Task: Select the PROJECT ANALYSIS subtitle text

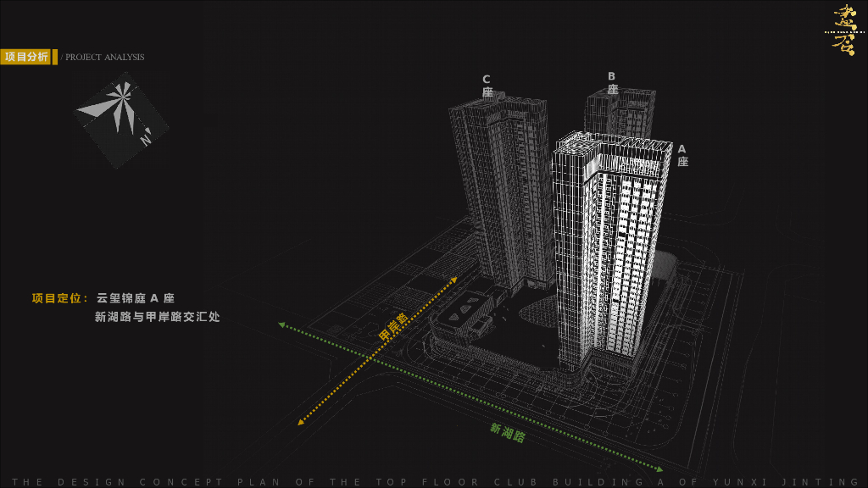Action: tap(104, 57)
